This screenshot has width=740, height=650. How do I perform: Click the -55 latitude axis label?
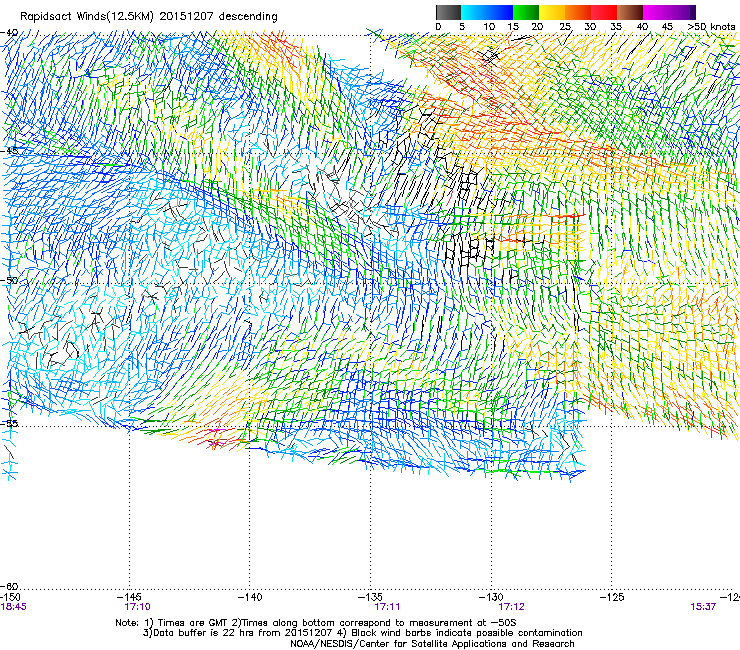pos(9,423)
